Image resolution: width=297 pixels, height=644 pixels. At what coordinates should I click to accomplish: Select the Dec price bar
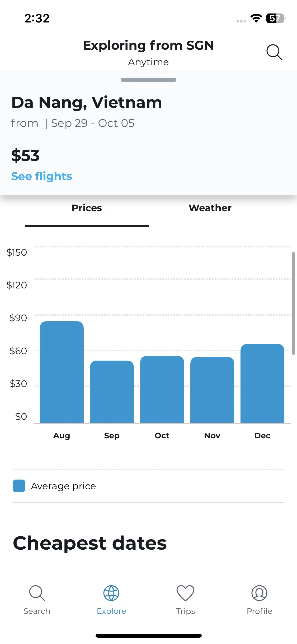pyautogui.click(x=262, y=383)
